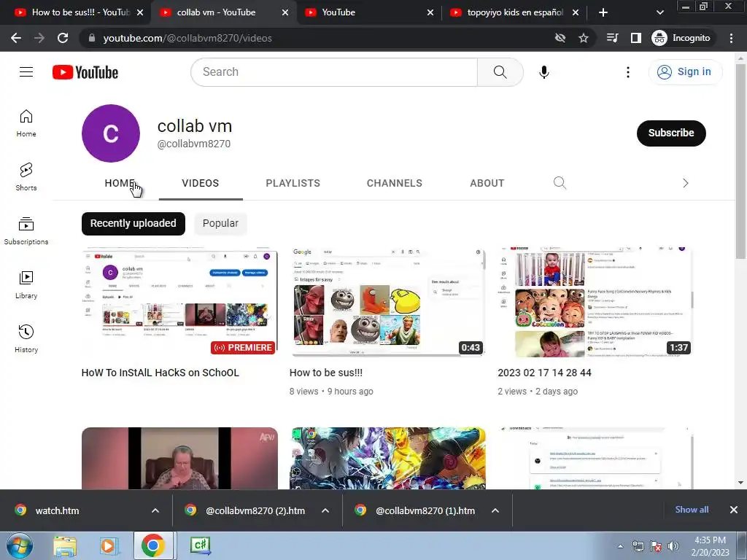
Task: Expand options for @collabvm8270 (1).htm download
Action: 495,510
